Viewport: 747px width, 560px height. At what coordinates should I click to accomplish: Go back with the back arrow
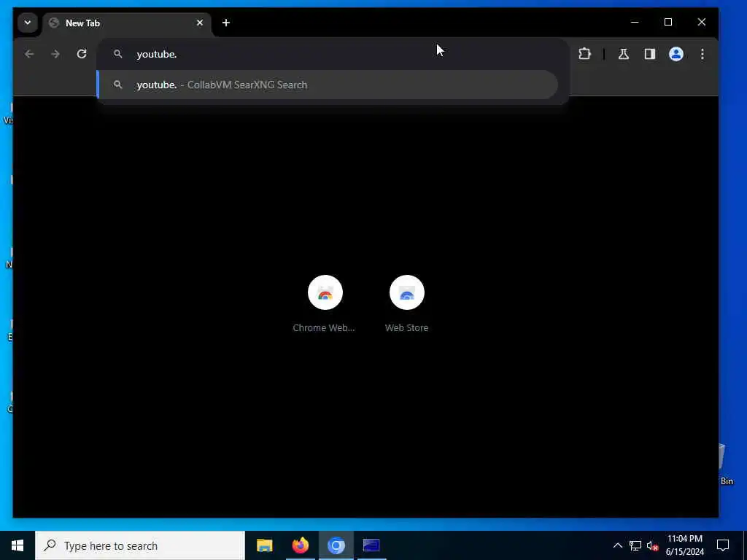(29, 54)
